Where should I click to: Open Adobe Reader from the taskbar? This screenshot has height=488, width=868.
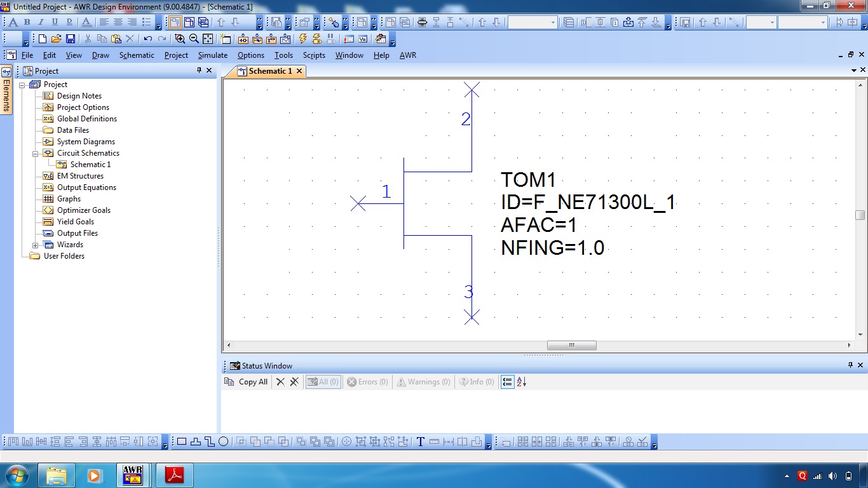click(175, 475)
